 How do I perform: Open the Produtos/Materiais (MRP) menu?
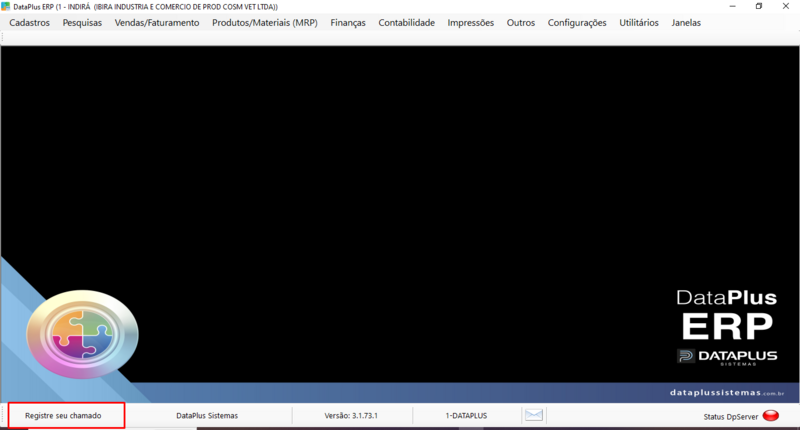coord(265,23)
